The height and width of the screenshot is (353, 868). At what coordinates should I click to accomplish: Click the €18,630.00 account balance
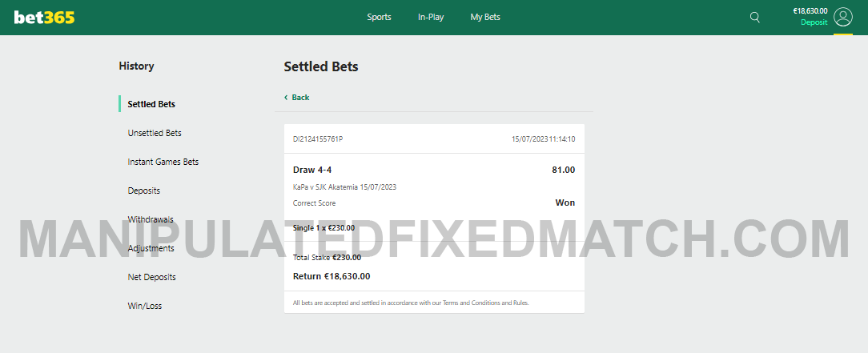810,11
